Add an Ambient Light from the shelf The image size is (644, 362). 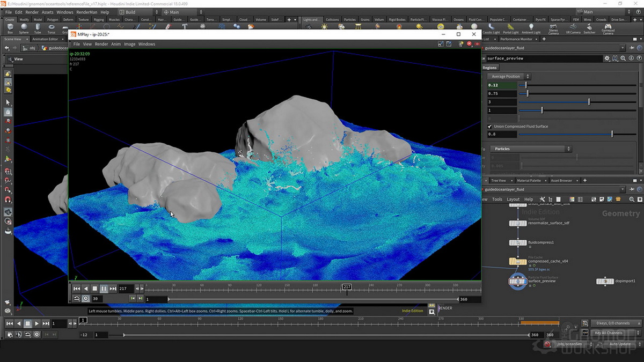[531, 28]
